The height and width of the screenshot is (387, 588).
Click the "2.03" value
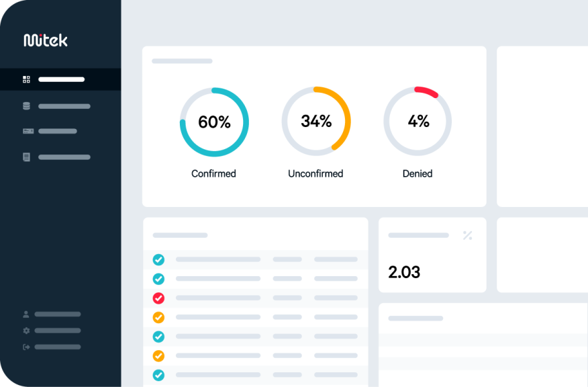coord(404,272)
